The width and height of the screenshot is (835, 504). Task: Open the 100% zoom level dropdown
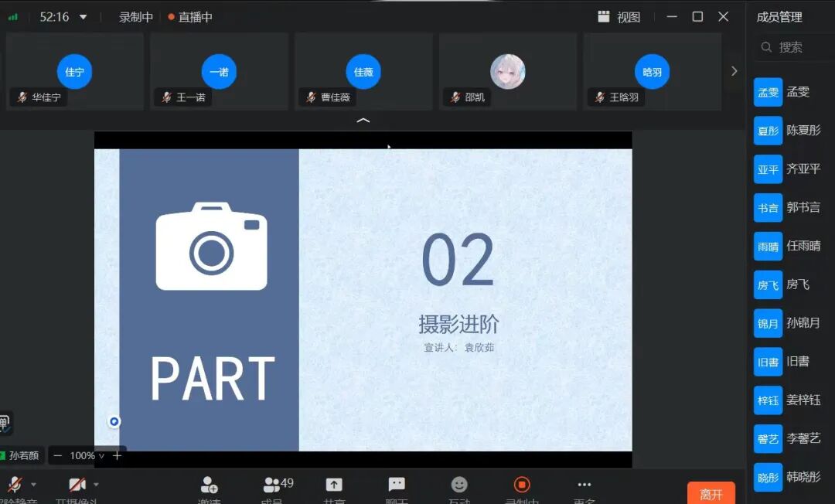point(87,456)
